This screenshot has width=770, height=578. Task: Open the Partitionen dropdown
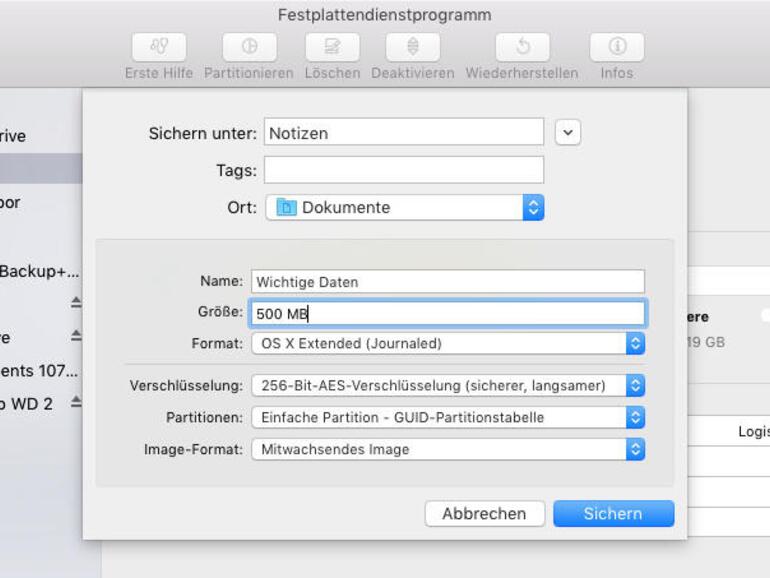click(448, 417)
